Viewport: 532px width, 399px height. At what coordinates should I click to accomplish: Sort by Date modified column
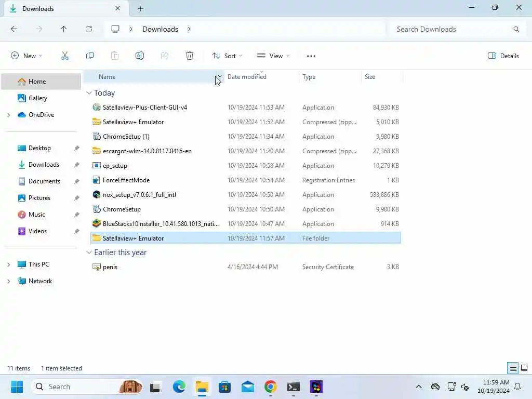[x=262, y=77]
